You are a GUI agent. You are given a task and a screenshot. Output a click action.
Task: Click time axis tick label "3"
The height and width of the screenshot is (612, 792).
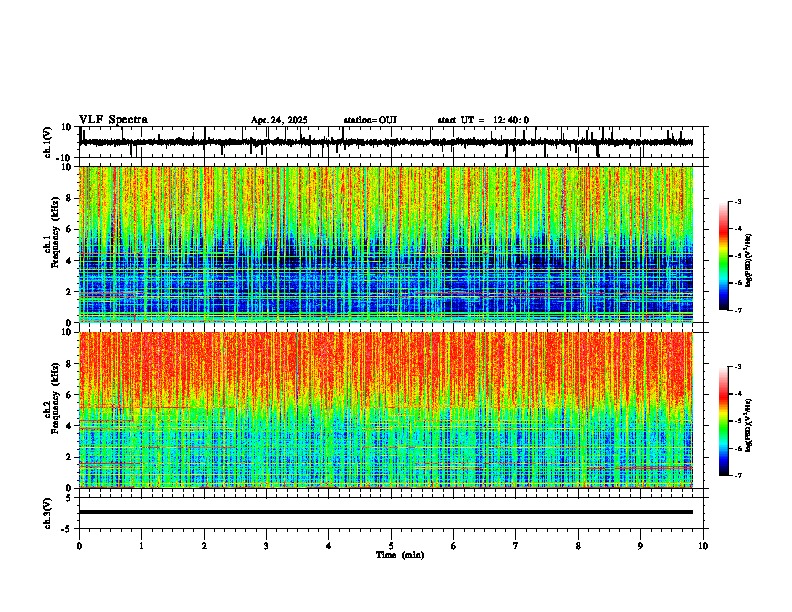click(266, 546)
